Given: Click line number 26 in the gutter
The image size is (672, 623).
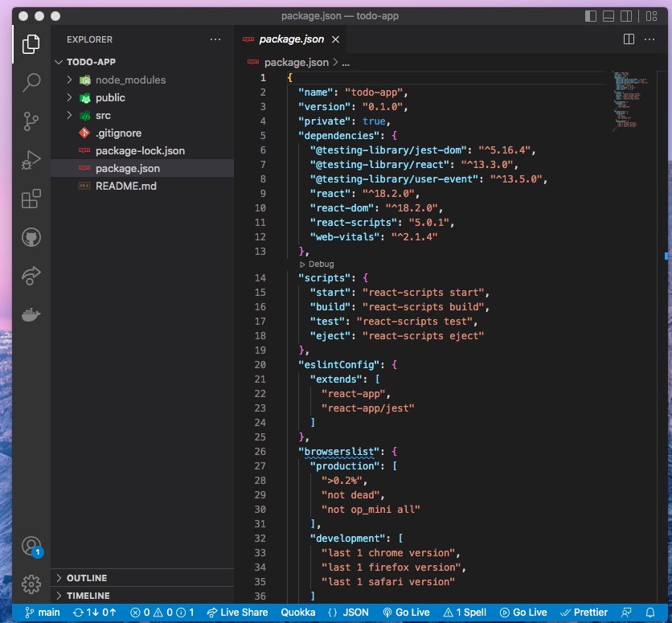Looking at the screenshot, I should click(x=260, y=452).
